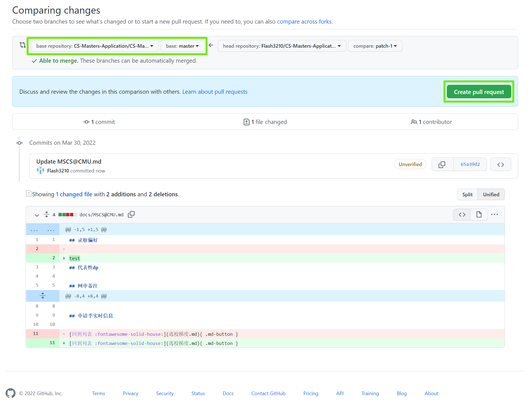The width and height of the screenshot is (532, 404).
Task: Click the diffstat colored blocks indicator
Action: (67, 215)
